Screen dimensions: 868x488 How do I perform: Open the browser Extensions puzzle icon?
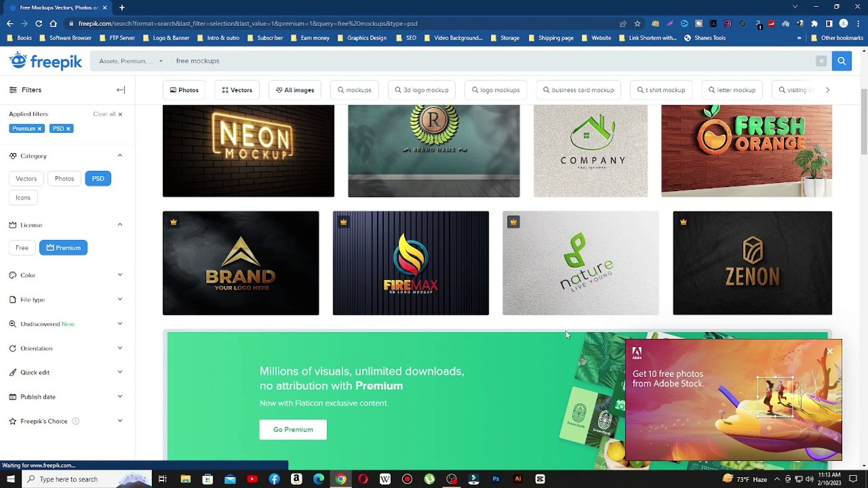coord(814,23)
